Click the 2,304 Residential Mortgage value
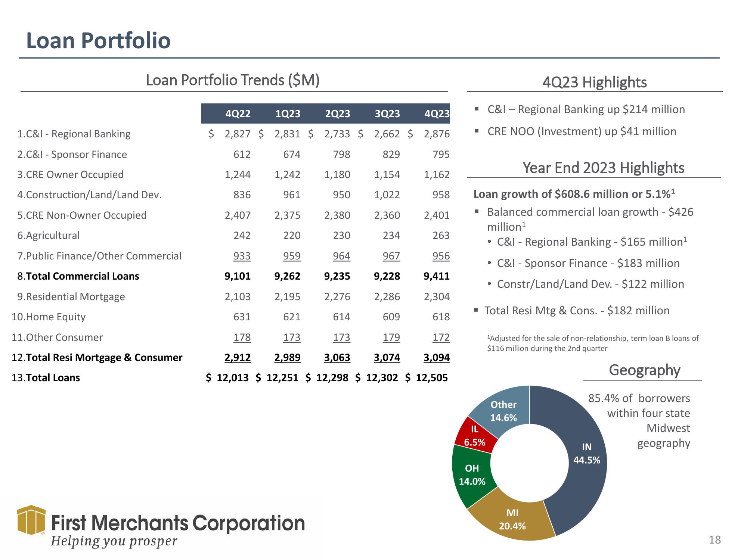Screen dimensions: 747x560 click(x=437, y=297)
